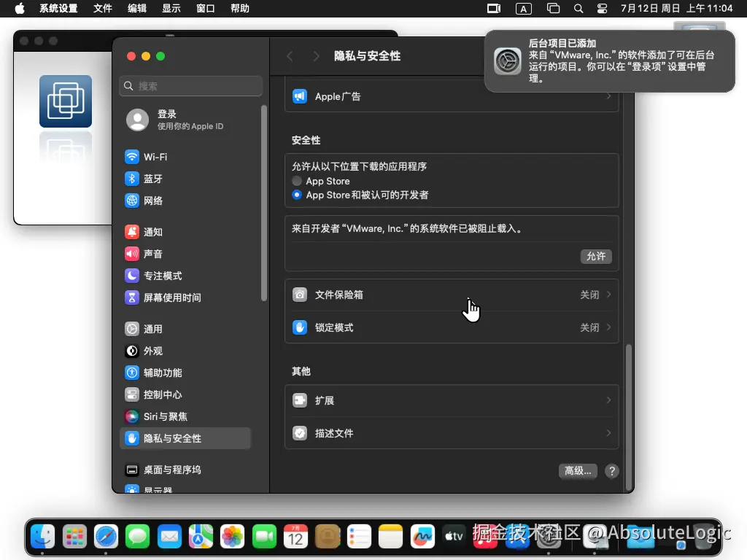Click 高级... advanced button
The width and height of the screenshot is (747, 560).
click(x=578, y=471)
